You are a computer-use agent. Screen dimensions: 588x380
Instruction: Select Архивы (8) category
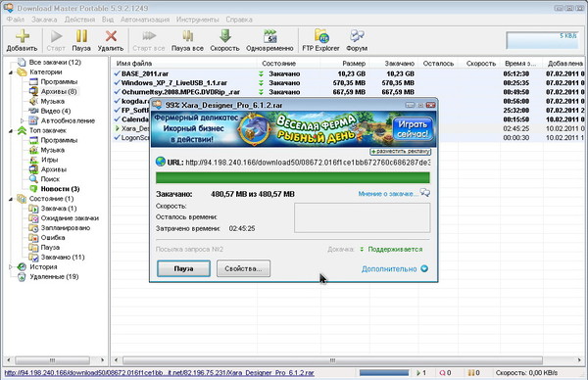[x=59, y=91]
